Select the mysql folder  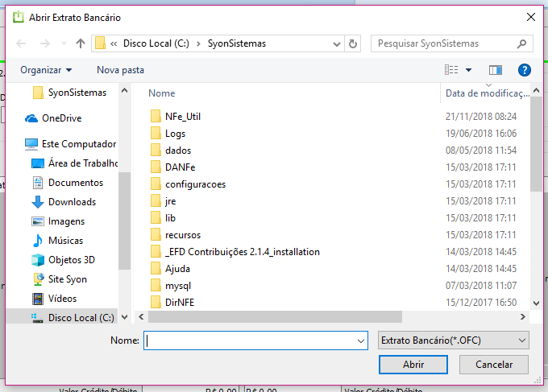[x=177, y=286]
